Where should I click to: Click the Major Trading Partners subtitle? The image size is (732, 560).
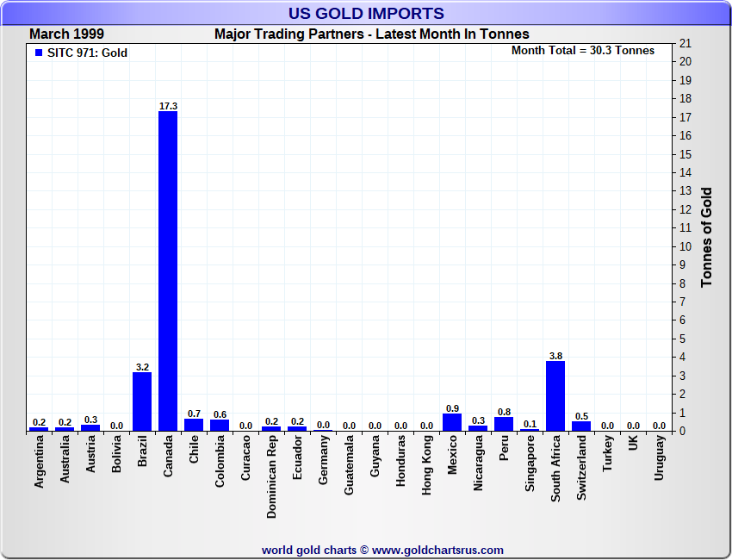[x=372, y=34]
